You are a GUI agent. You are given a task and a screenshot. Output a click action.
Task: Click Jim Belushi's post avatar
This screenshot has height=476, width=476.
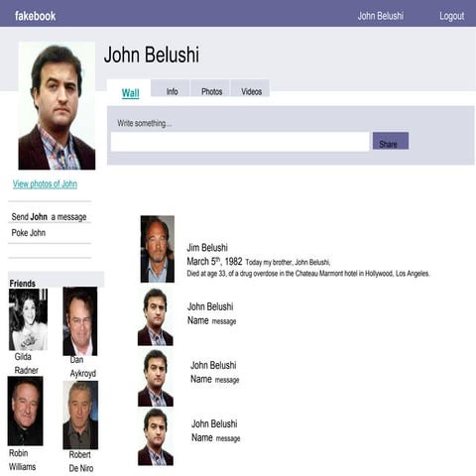click(158, 249)
